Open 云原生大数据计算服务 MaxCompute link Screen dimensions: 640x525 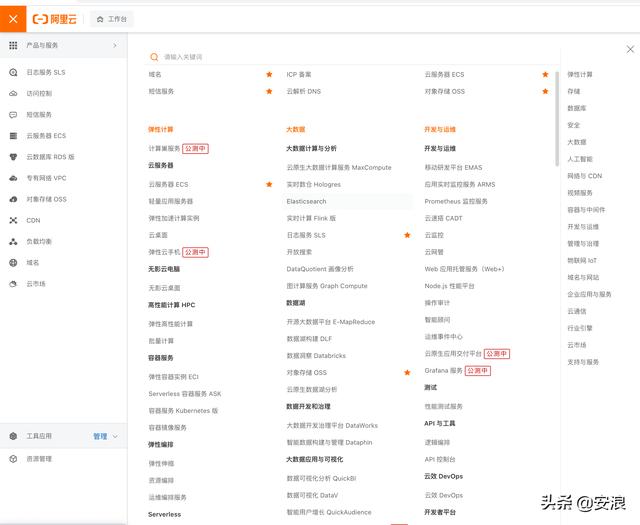(x=339, y=167)
